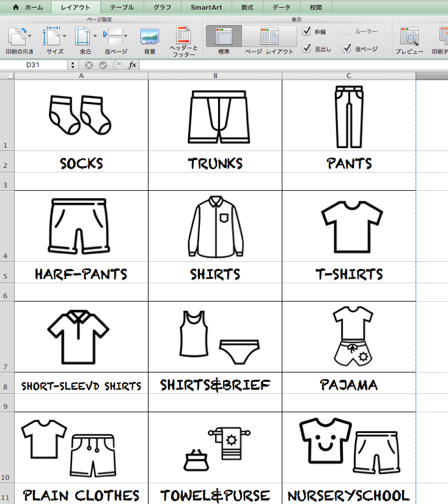Image resolution: width=448 pixels, height=504 pixels.
Task: Click the Name Box showing D31
Action: [x=34, y=65]
